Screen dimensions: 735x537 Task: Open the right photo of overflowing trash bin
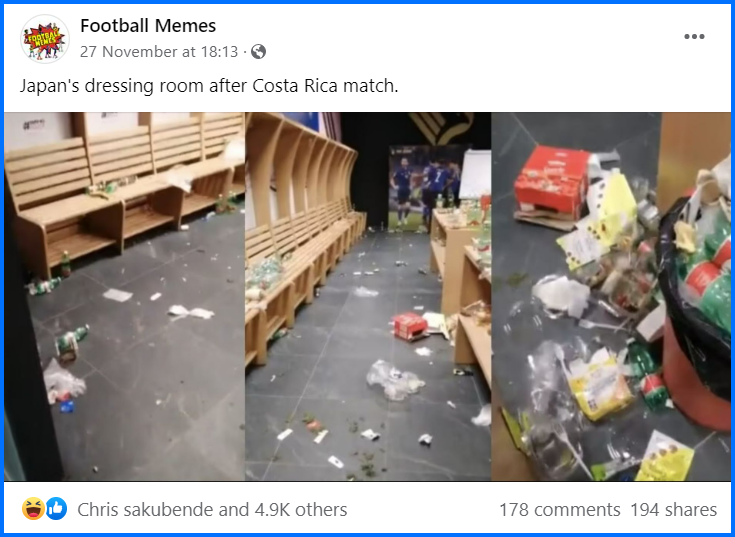611,296
